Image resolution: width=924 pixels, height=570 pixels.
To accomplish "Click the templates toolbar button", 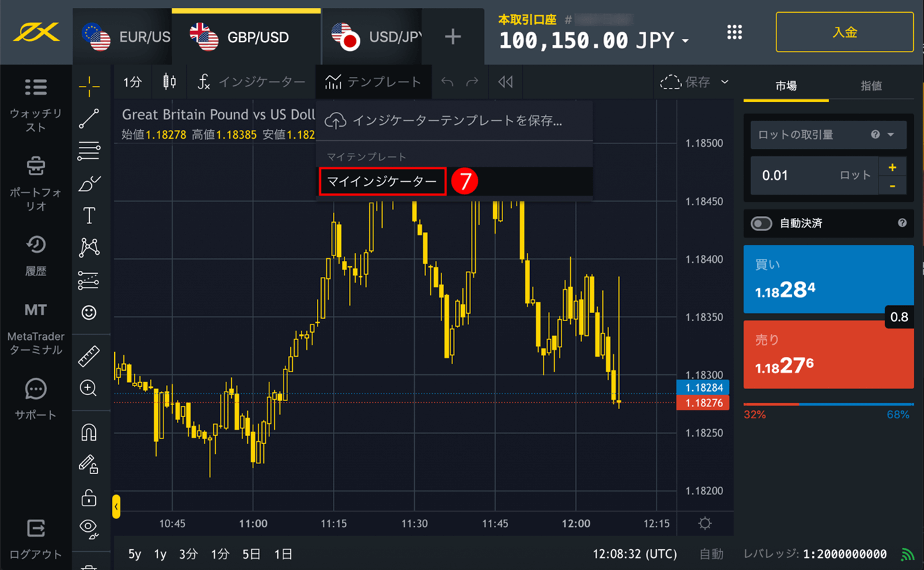I will pyautogui.click(x=373, y=82).
